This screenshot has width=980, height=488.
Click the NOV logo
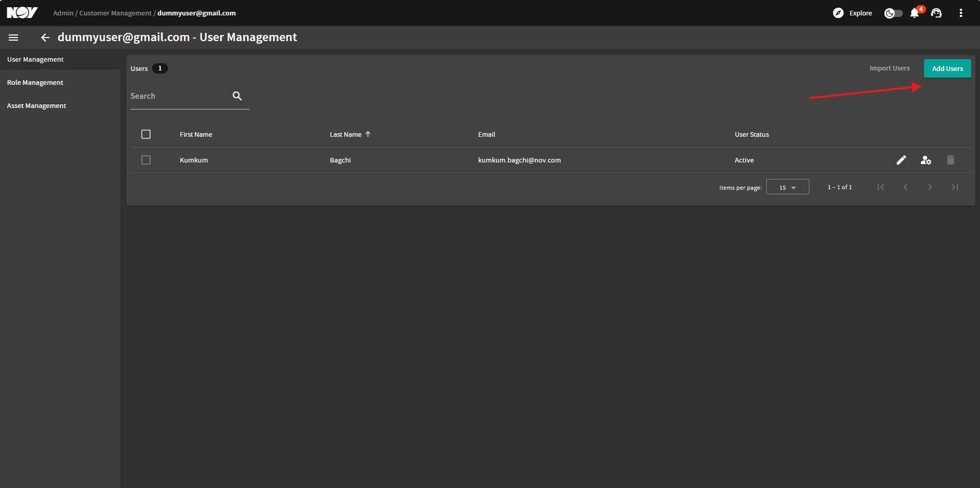[22, 13]
